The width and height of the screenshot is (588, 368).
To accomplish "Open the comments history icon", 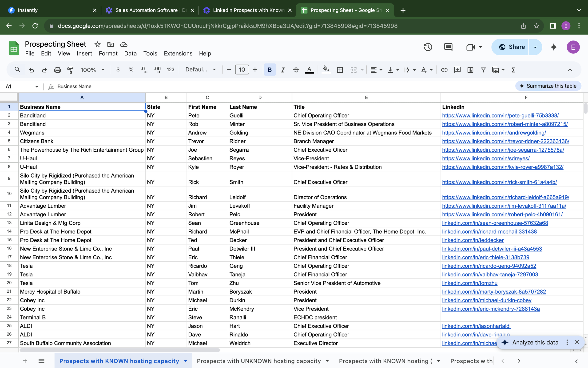I will [x=448, y=47].
